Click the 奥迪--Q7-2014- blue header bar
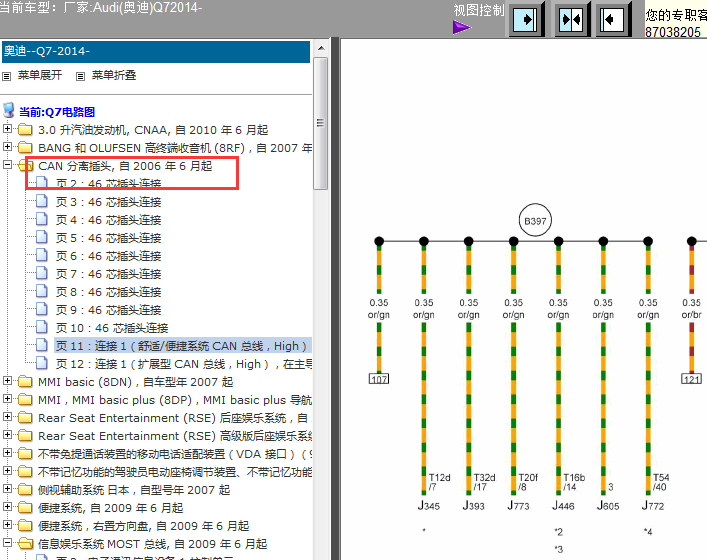707x560 pixels. point(156,51)
